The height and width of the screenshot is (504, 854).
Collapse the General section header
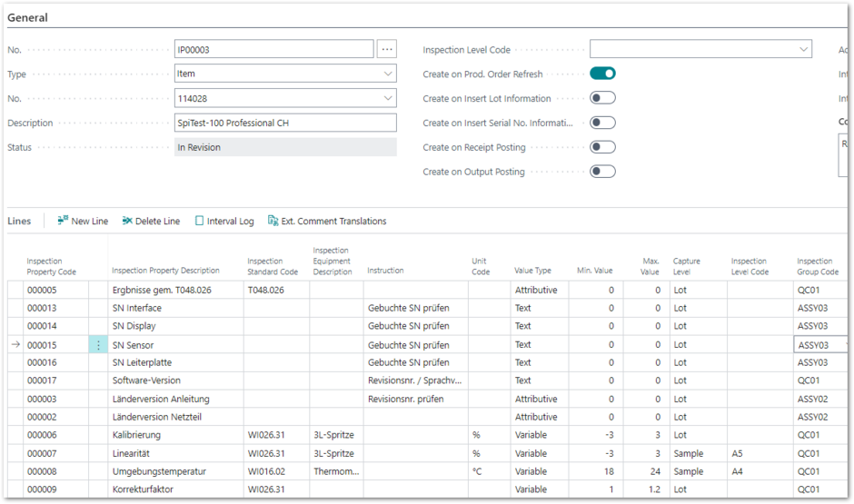(x=28, y=17)
